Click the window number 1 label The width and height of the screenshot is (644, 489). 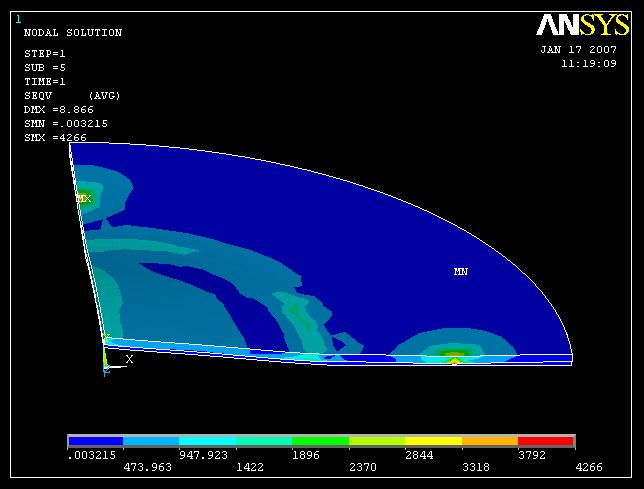coord(18,19)
